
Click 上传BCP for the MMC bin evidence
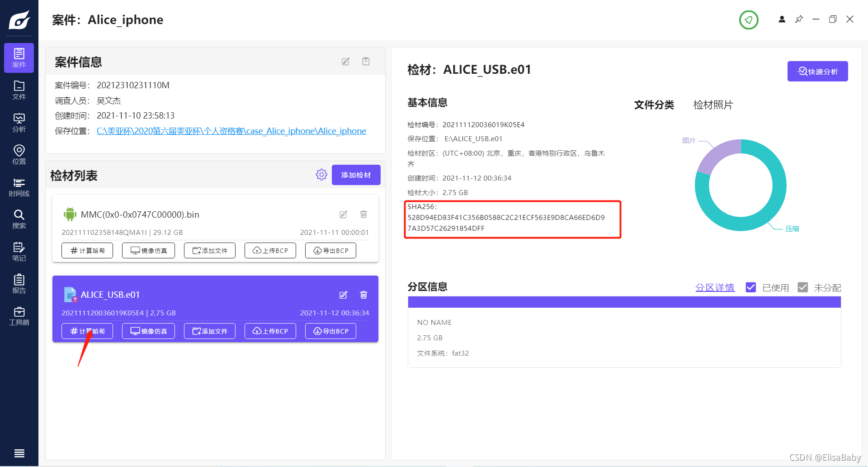pos(270,251)
